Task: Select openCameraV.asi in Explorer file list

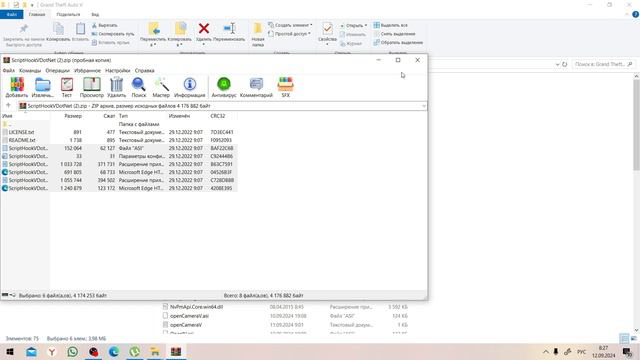Action: tap(189, 316)
